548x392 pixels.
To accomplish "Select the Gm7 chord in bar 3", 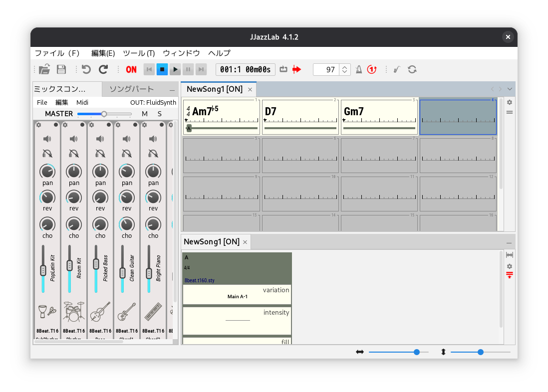I will point(354,111).
